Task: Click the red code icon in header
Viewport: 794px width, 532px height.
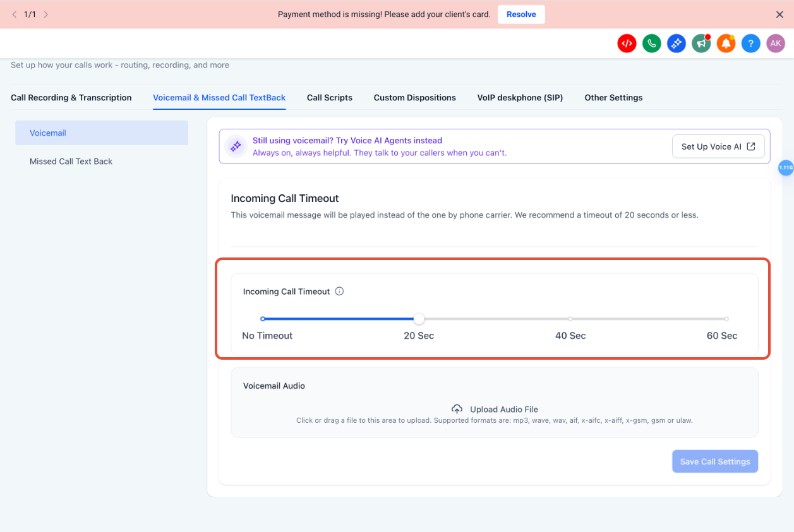Action: (x=626, y=44)
